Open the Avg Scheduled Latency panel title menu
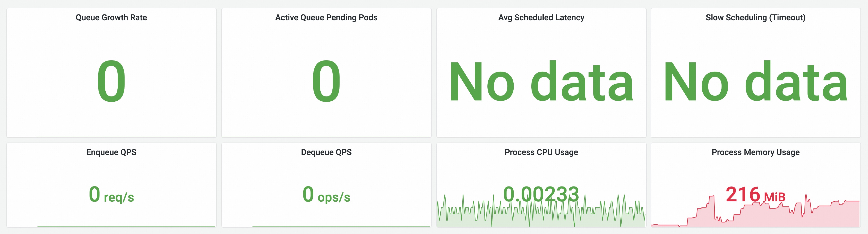 pos(541,17)
